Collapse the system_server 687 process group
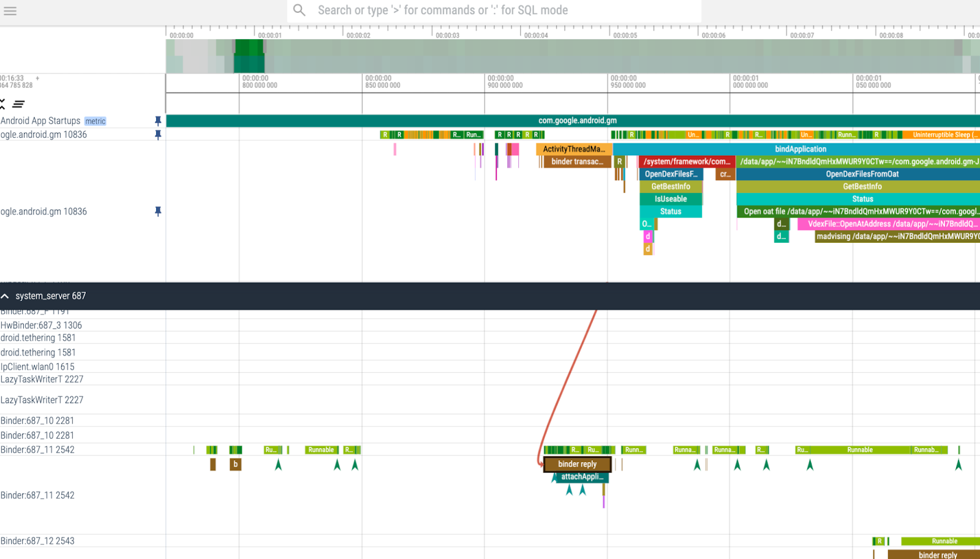Screen dimensions: 980x559 (6, 296)
